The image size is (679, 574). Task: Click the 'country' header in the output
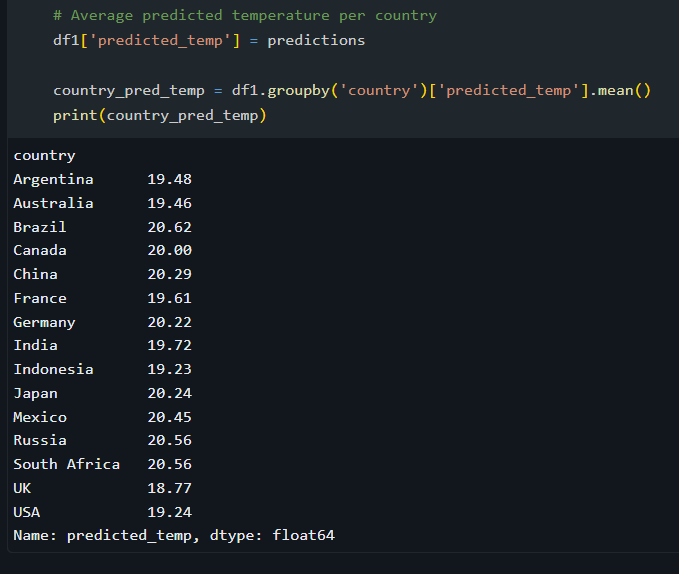(x=44, y=155)
